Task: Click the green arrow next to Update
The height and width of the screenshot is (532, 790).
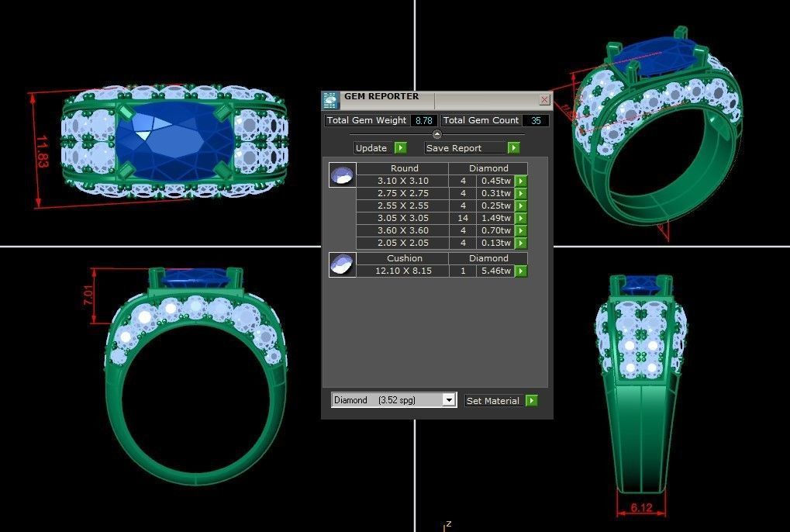Action: point(401,147)
